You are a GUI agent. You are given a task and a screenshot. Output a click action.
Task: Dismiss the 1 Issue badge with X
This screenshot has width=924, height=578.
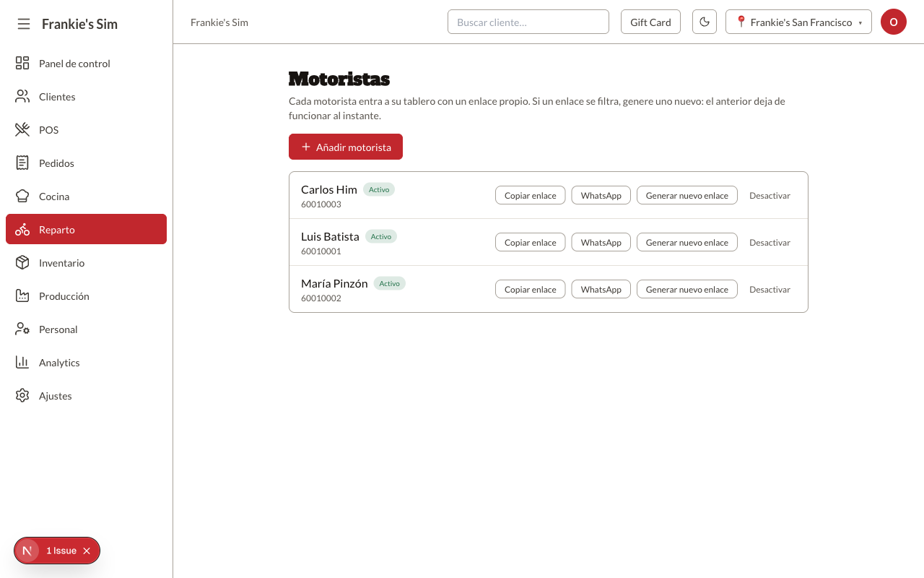click(x=87, y=551)
